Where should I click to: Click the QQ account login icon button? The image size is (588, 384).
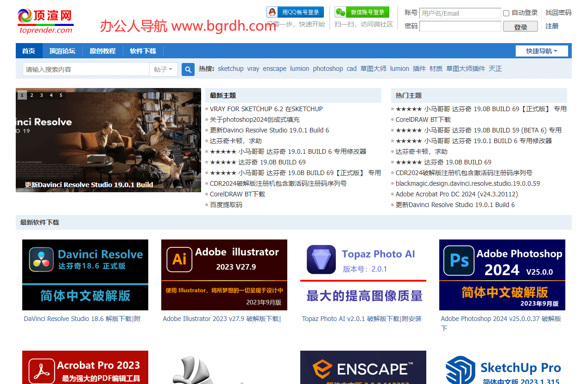click(x=295, y=12)
